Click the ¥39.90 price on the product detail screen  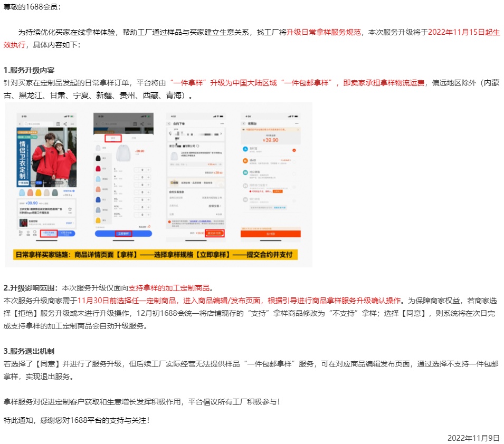(32, 203)
